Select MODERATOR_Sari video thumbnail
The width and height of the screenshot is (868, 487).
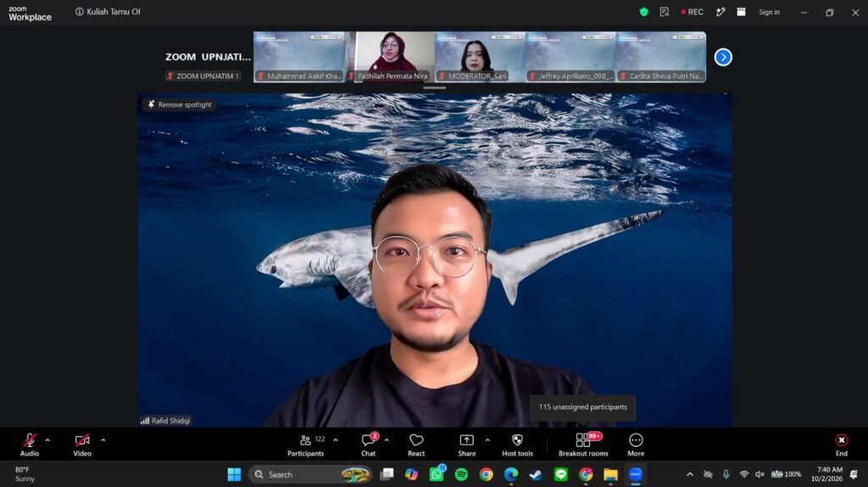point(480,57)
